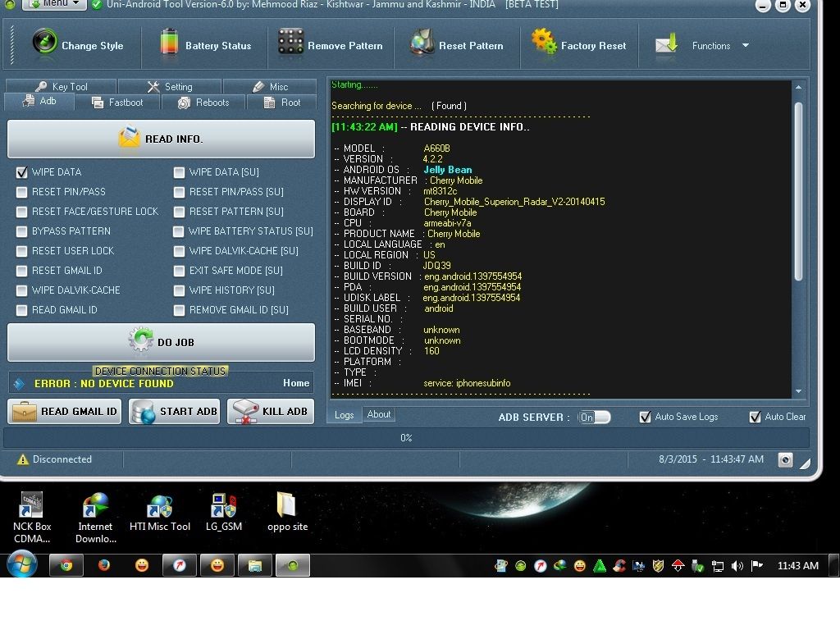Screen dimensions: 840x630
Task: Click the 0% progress bar
Action: tap(406, 438)
